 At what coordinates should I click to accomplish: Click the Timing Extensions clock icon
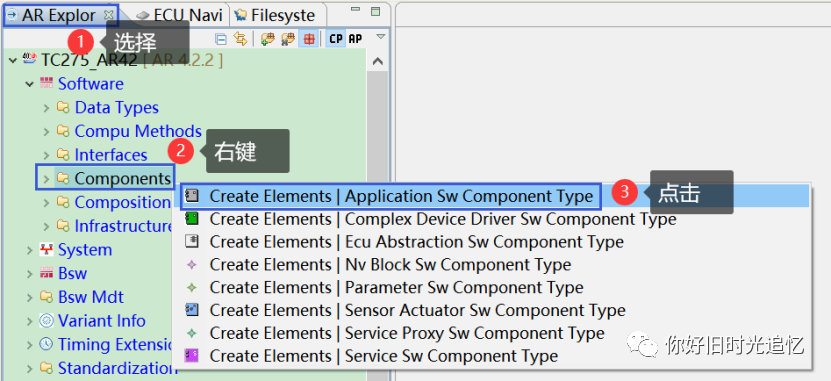47,344
